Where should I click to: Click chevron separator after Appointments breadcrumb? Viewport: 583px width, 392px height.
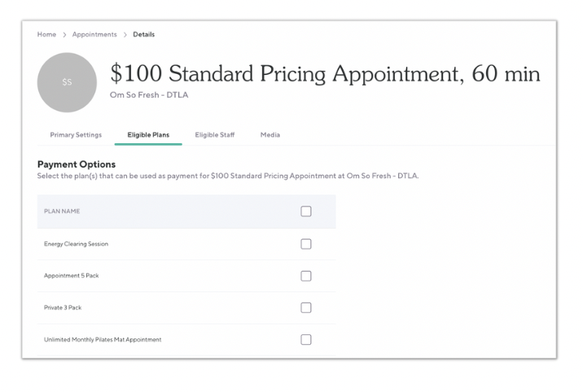(x=125, y=35)
